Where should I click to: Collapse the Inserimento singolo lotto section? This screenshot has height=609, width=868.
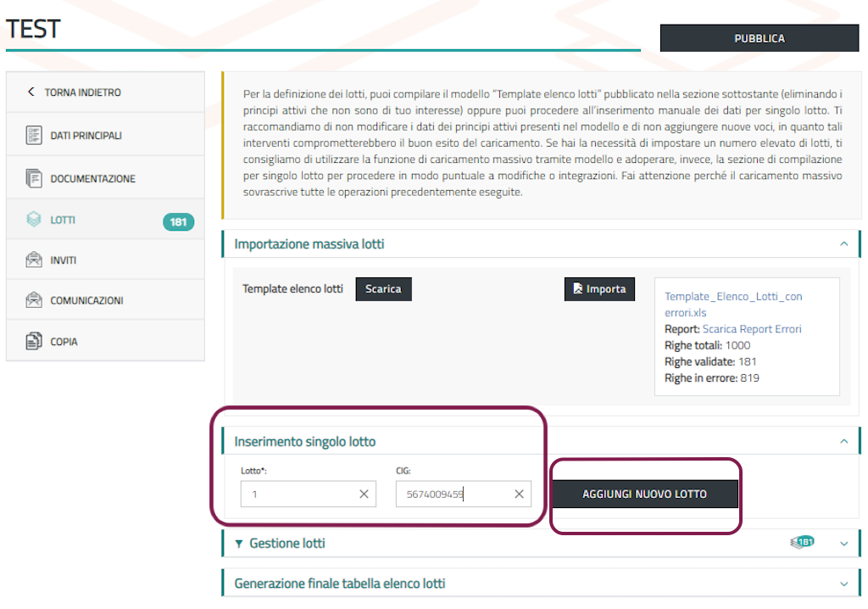843,441
